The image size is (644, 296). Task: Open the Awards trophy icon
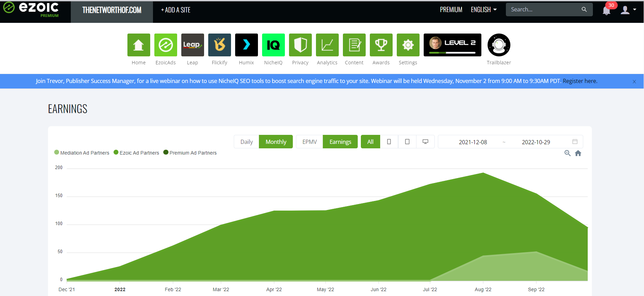tap(381, 45)
